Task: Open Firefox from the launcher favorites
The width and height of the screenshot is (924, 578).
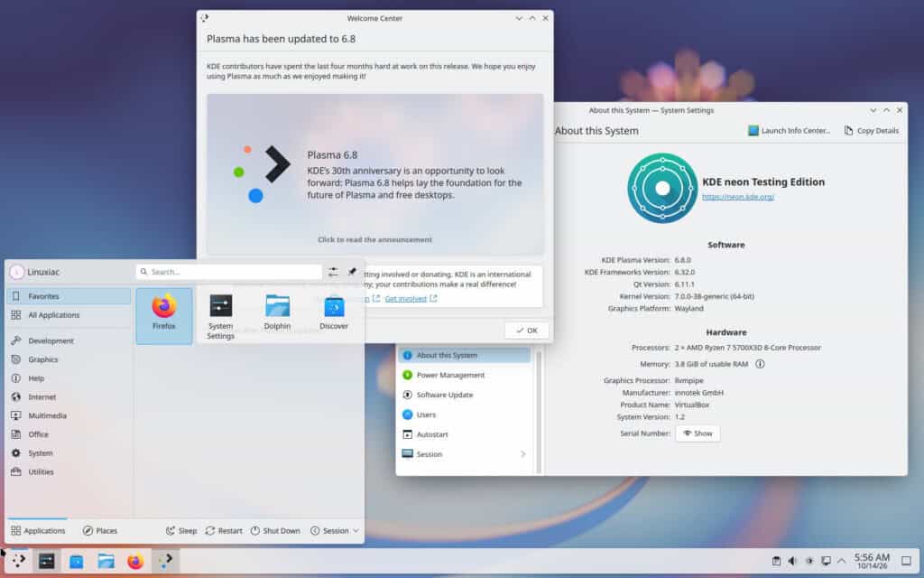Action: click(164, 315)
